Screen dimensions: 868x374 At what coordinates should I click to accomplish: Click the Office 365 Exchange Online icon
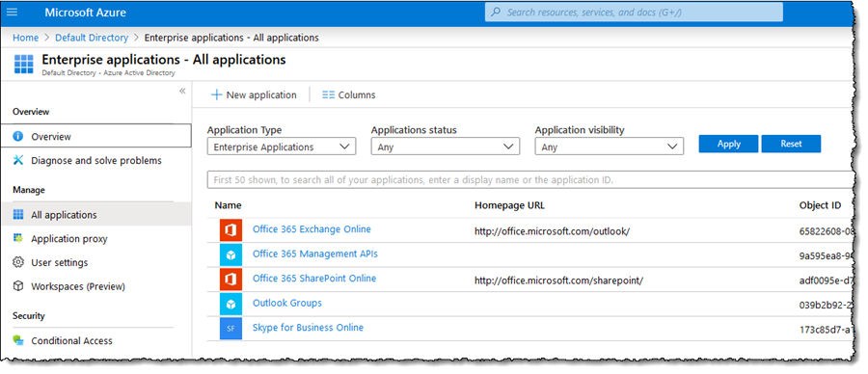pos(231,230)
